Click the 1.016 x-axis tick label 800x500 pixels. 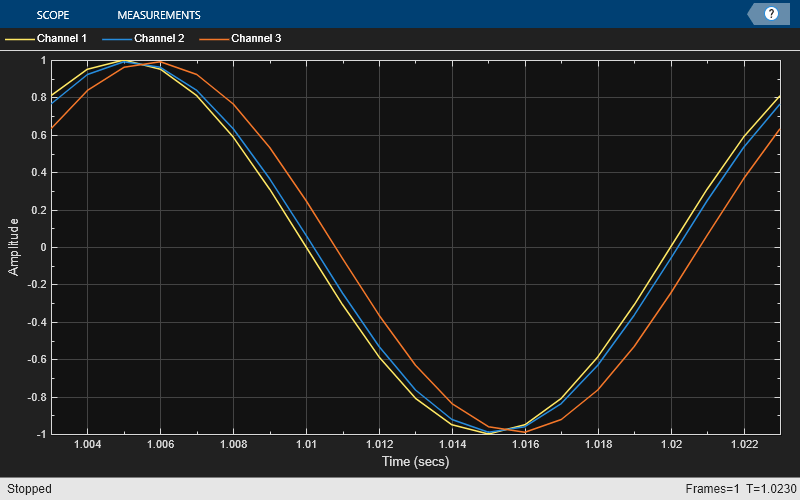526,444
